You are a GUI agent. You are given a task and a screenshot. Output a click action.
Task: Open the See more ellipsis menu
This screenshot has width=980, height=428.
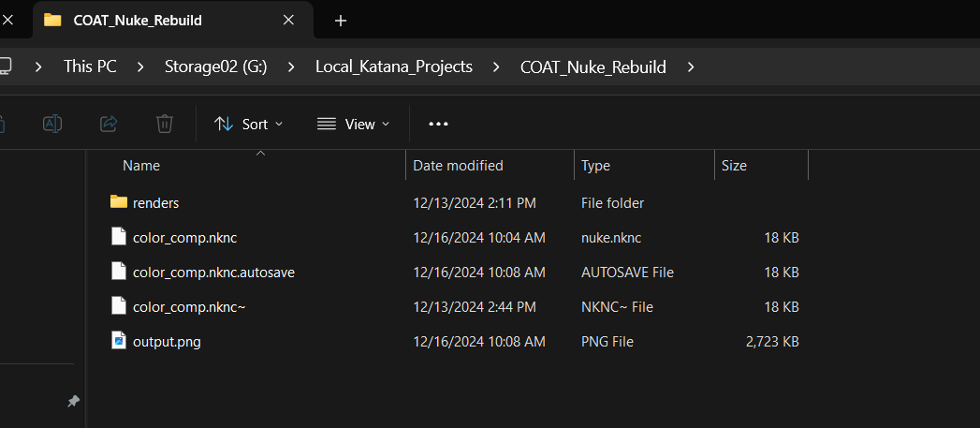coord(438,124)
